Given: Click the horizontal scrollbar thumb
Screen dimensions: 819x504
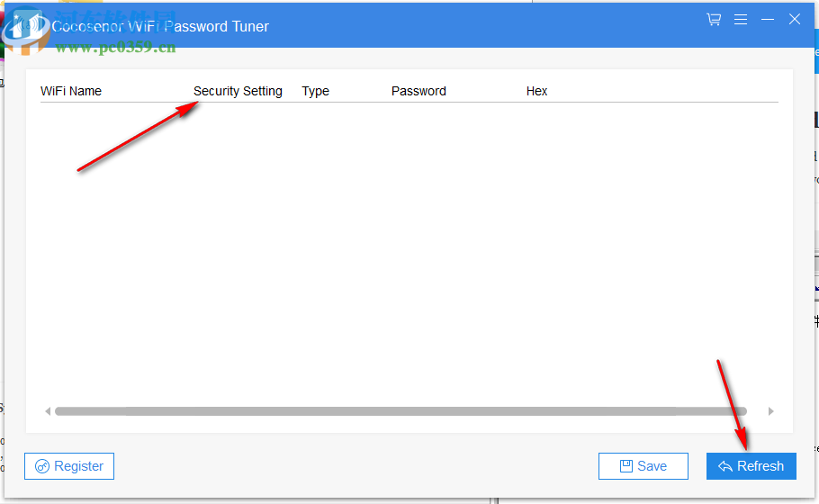Looking at the screenshot, I should 400,411.
